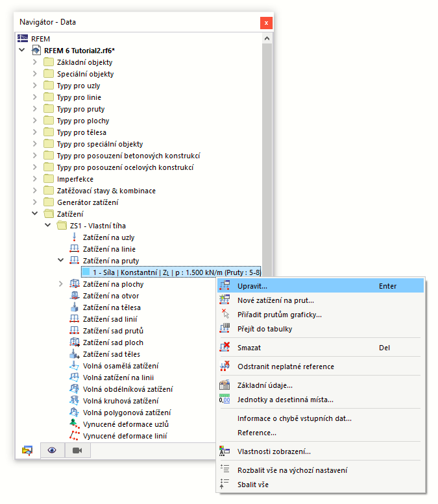Select Typy pro posouzení ocelových konstrukcí
Viewport: 438px width, 504px height.
click(x=125, y=167)
